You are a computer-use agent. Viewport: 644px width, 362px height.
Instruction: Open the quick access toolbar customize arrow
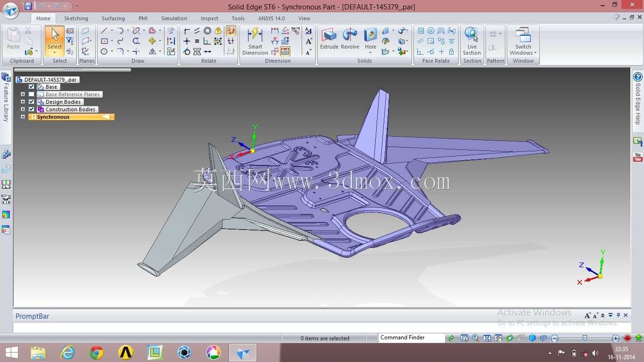(77, 6)
